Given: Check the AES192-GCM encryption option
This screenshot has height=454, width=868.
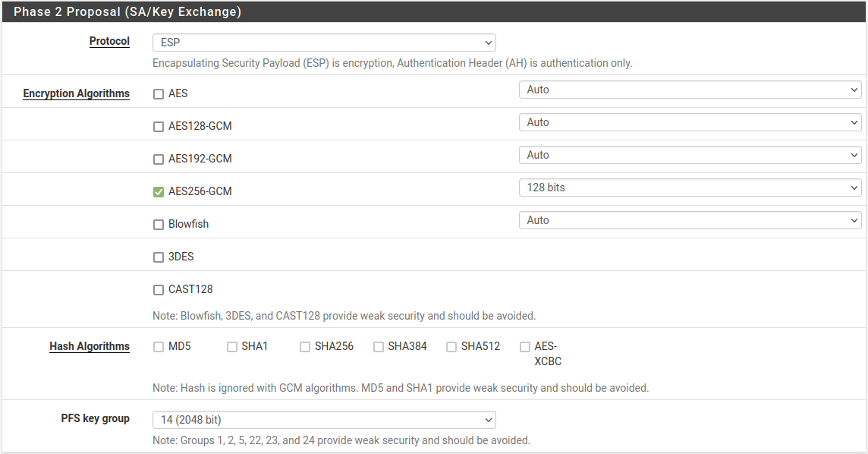Looking at the screenshot, I should (159, 159).
